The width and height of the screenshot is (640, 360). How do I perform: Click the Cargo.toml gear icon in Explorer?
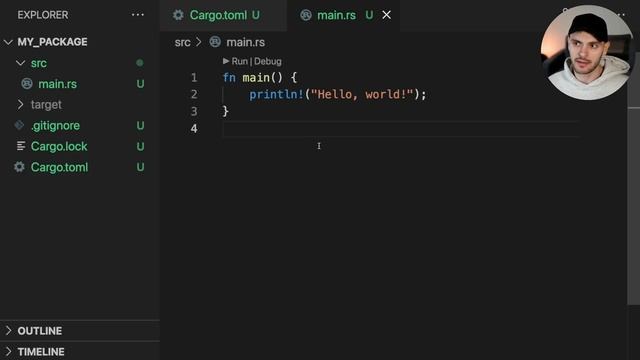coord(19,167)
